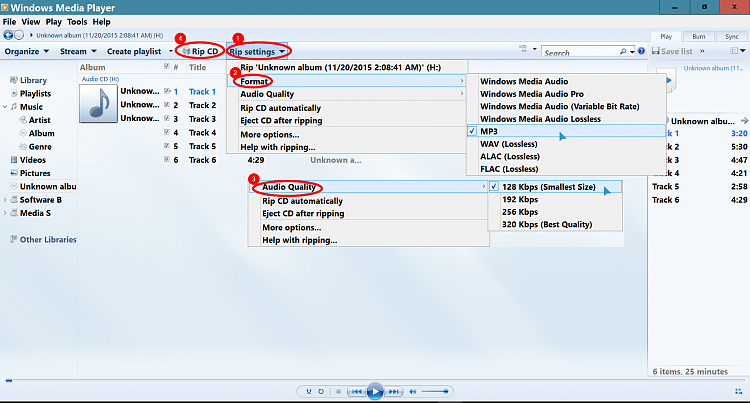Click the magnifier icon in the Search box
Screen dimensions: 750x403
pos(623,51)
